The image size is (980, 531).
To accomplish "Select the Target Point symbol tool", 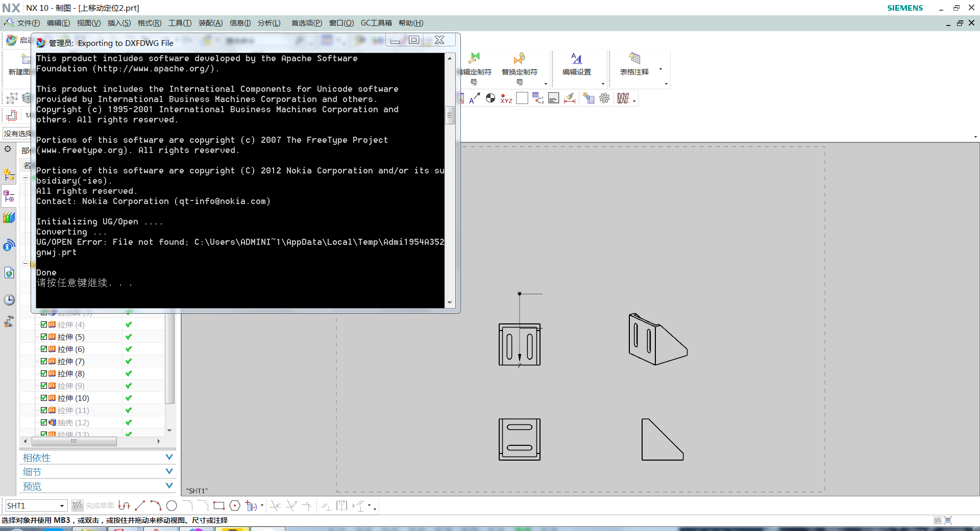I will click(x=491, y=98).
